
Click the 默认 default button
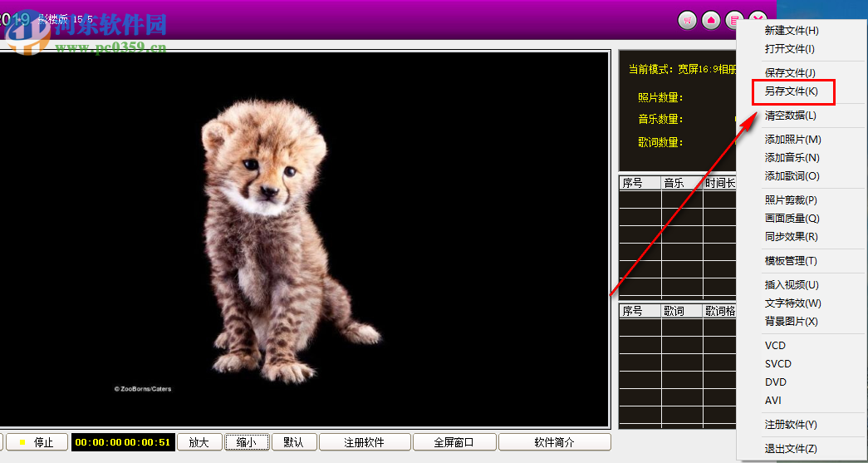coord(295,442)
